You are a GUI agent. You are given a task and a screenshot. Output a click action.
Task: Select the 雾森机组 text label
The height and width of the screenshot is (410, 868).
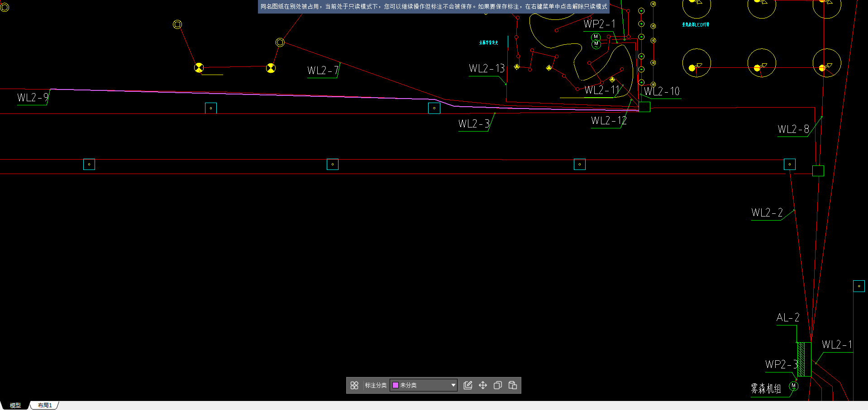766,389
